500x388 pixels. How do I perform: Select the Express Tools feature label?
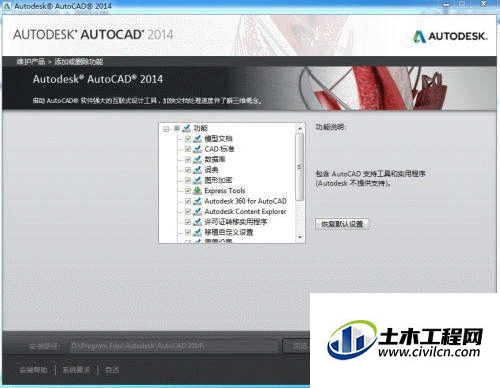tap(225, 191)
